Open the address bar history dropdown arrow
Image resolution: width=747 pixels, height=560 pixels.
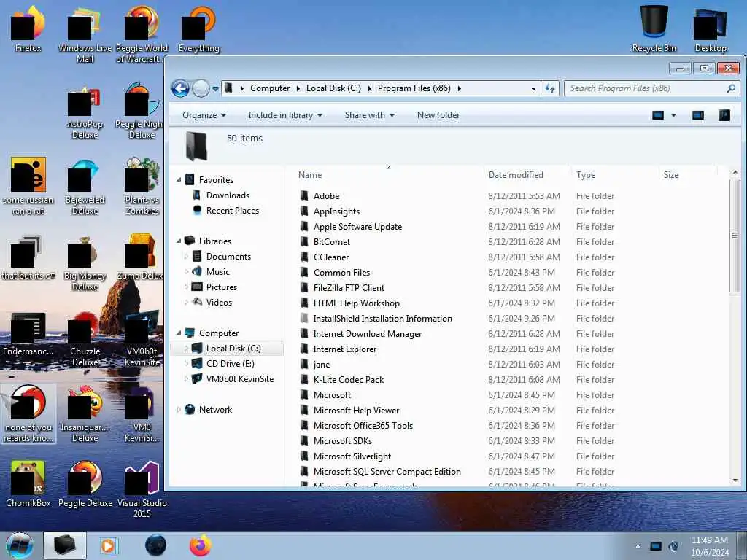pyautogui.click(x=533, y=88)
